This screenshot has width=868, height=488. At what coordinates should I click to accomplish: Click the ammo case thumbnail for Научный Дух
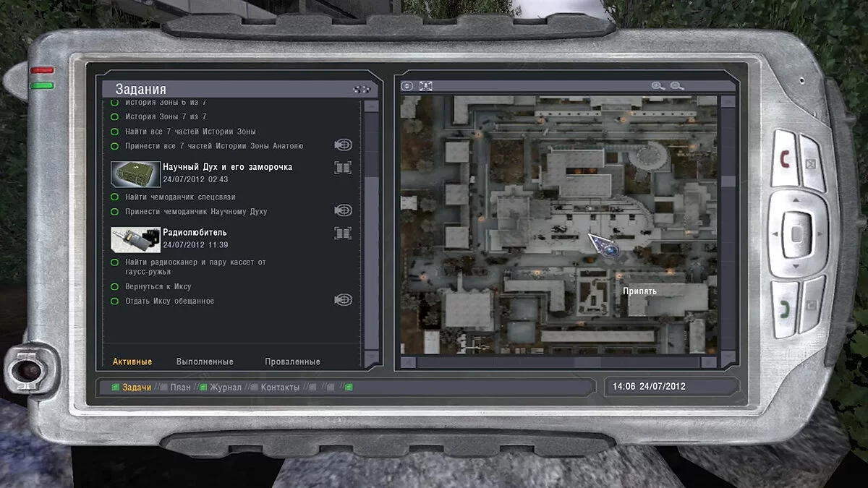click(135, 174)
